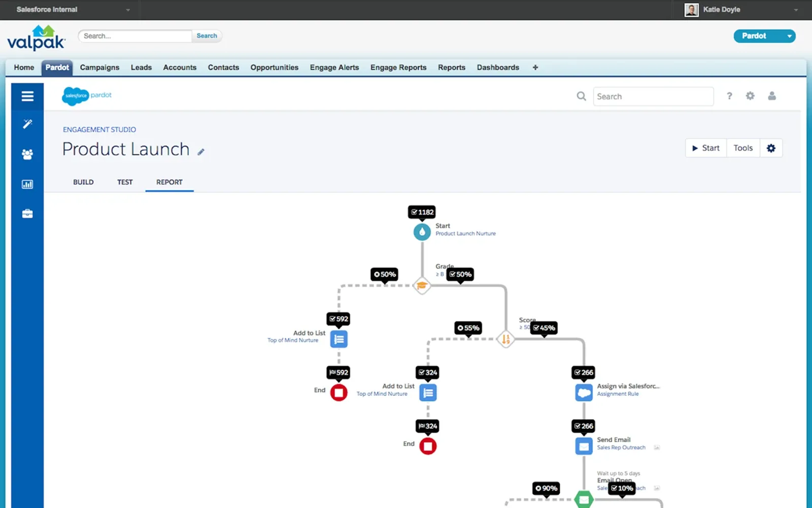This screenshot has width=812, height=508.
Task: Add a new tab with plus icon
Action: pos(535,67)
